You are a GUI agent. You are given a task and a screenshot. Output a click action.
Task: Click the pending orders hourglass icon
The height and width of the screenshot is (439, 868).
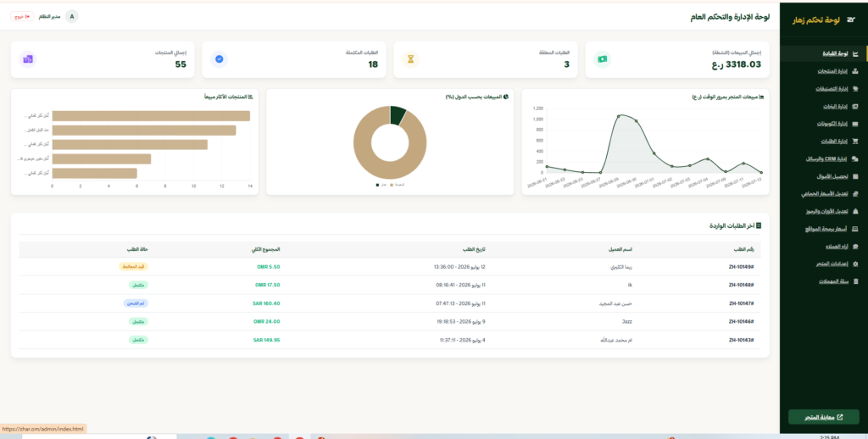point(411,59)
